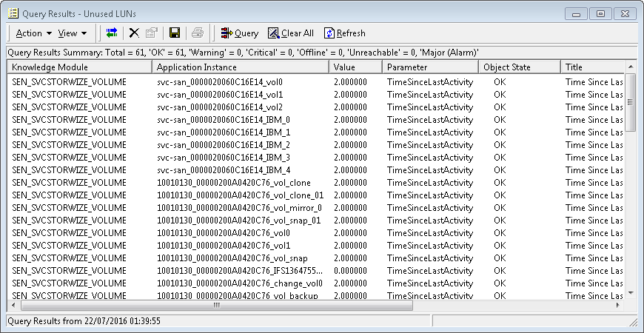Maximize the Query Results window
Viewport: 644px width, 333px height.
point(600,14)
